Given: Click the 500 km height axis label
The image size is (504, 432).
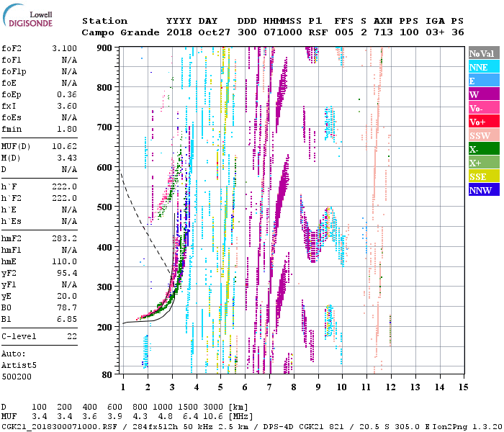Looking at the screenshot, I should point(104,207).
